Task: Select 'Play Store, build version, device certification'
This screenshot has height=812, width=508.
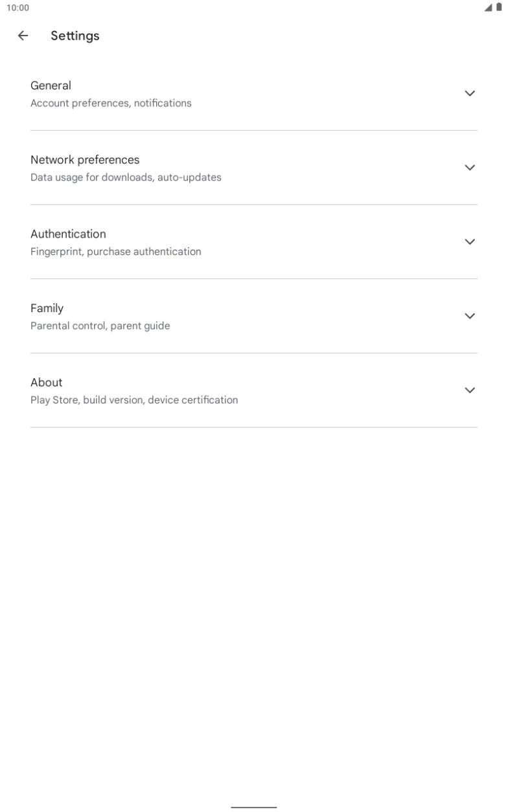Action: click(134, 400)
